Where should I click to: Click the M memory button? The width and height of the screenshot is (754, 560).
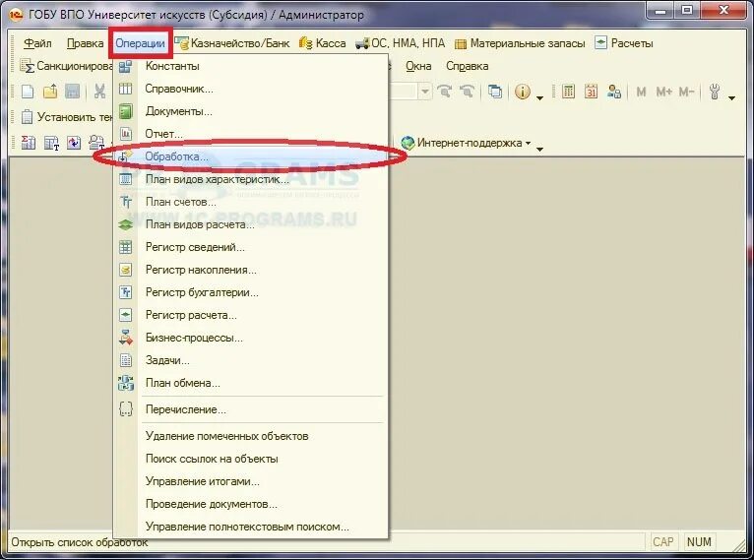(x=641, y=92)
